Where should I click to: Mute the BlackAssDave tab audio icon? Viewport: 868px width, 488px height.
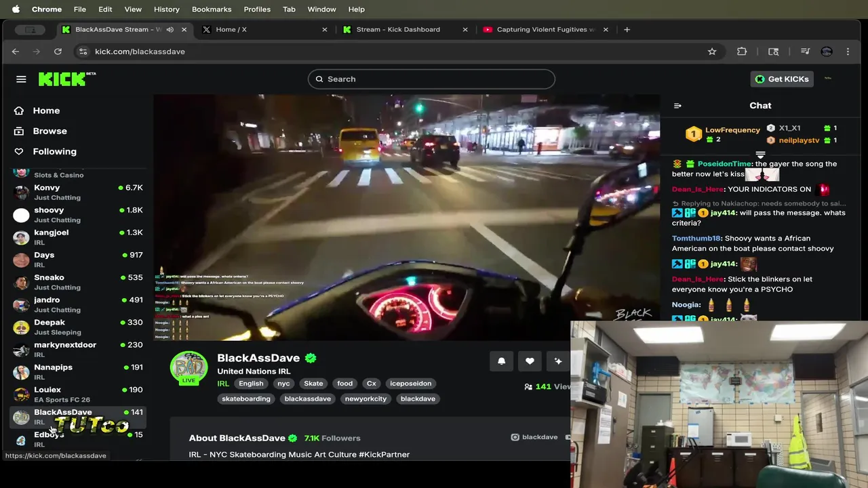pyautogui.click(x=170, y=30)
